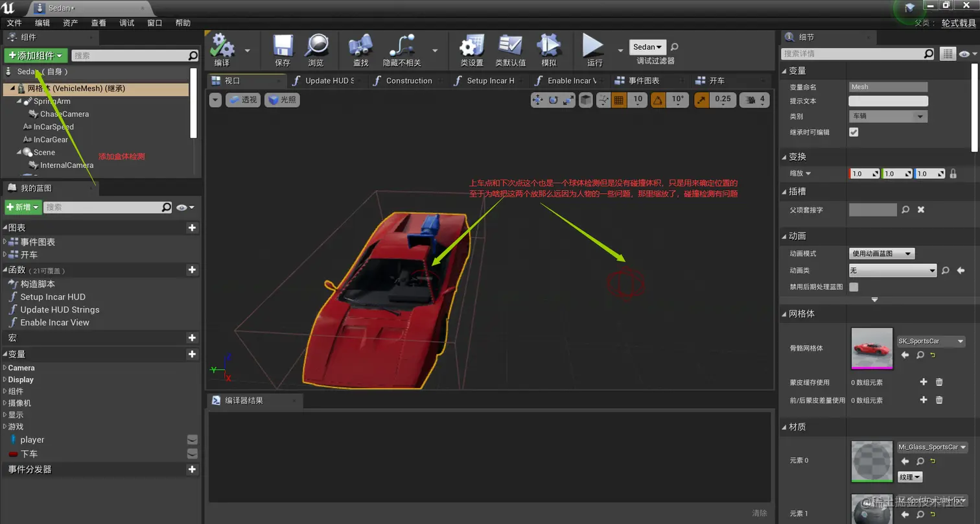Open grid snap value 10 dropdown
980x524 pixels.
[x=638, y=100]
